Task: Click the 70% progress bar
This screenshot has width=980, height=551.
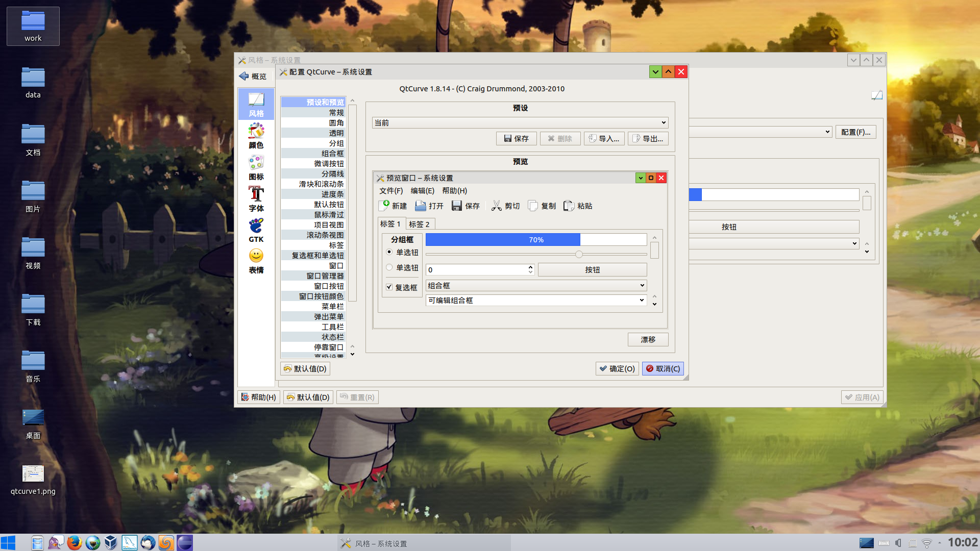Action: tap(536, 239)
